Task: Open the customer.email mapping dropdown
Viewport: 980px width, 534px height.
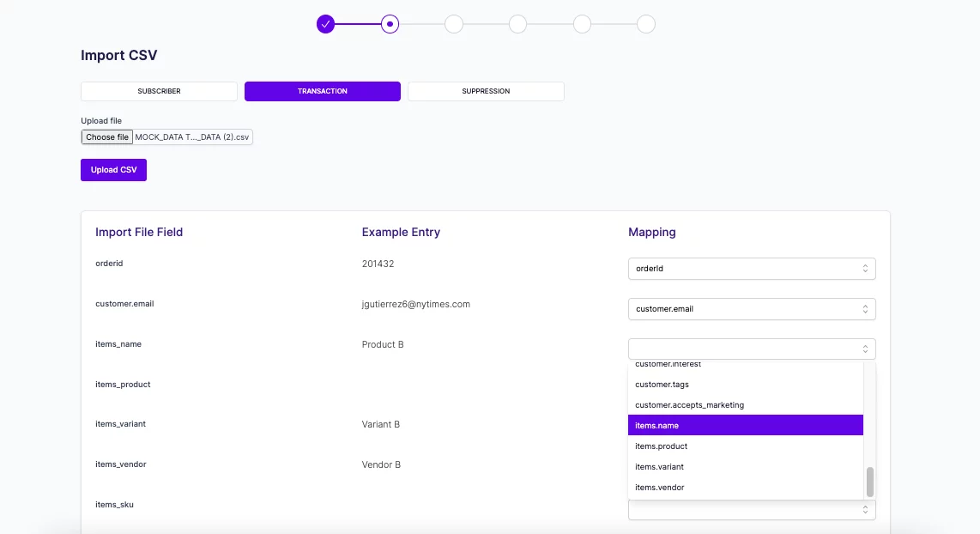Action: click(751, 308)
